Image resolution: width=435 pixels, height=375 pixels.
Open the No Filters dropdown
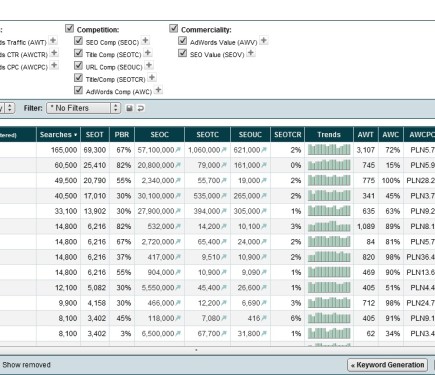(83, 108)
